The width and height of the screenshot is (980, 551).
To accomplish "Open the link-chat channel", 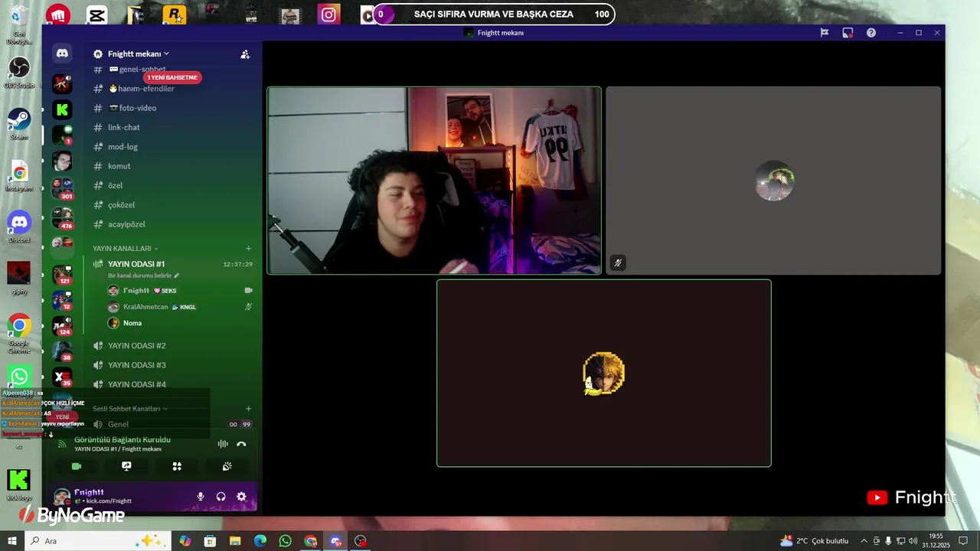I will click(172, 127).
